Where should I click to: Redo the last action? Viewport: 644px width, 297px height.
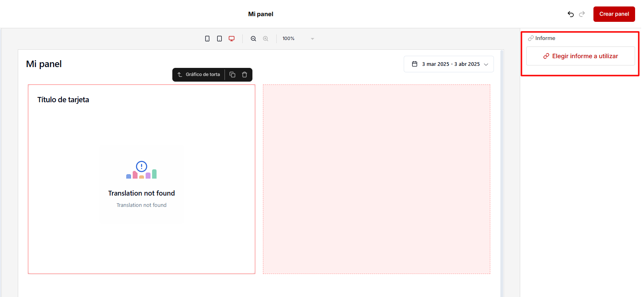pos(582,14)
